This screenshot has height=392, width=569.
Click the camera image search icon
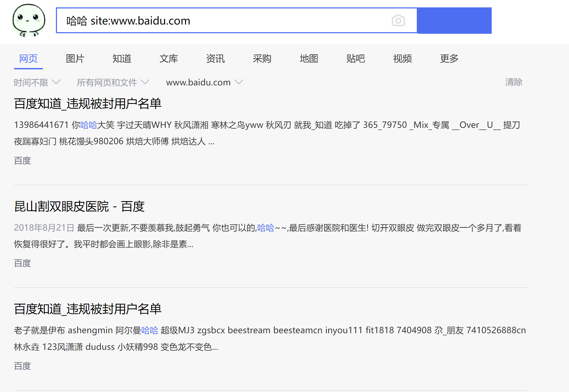398,21
